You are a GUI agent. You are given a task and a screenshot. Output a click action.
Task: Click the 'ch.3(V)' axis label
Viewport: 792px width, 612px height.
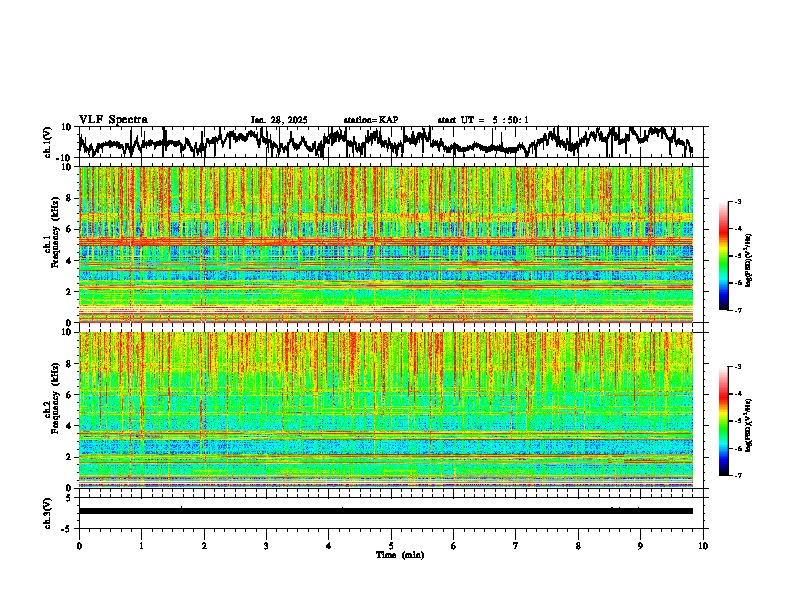pos(48,513)
